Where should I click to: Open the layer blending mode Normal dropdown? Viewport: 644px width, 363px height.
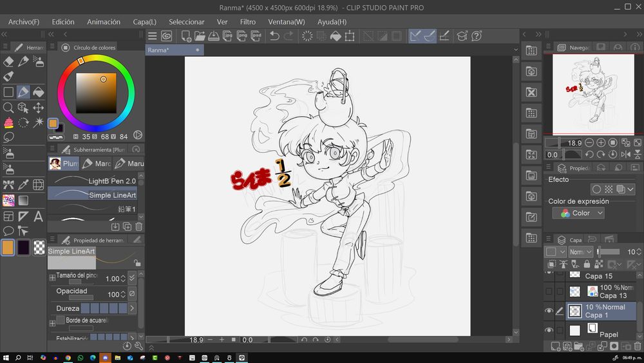coord(580,251)
